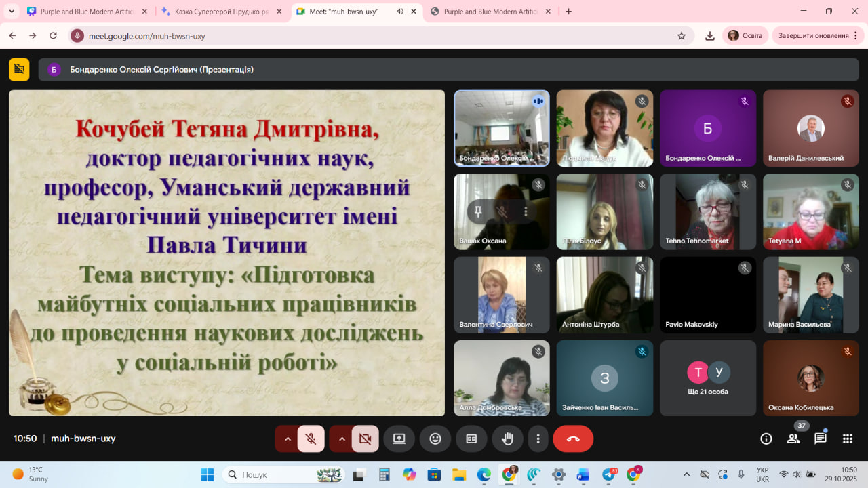
Task: Open meeting details info icon
Action: pos(766,439)
